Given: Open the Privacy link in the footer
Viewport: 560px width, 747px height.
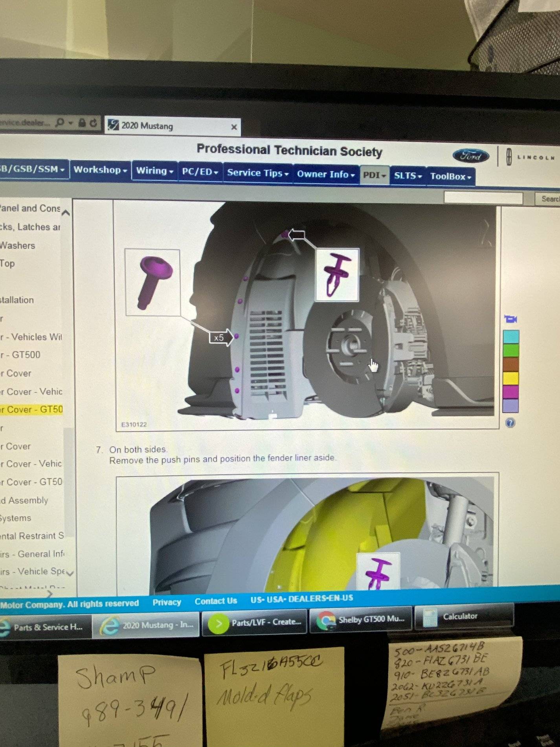Looking at the screenshot, I should pyautogui.click(x=167, y=602).
